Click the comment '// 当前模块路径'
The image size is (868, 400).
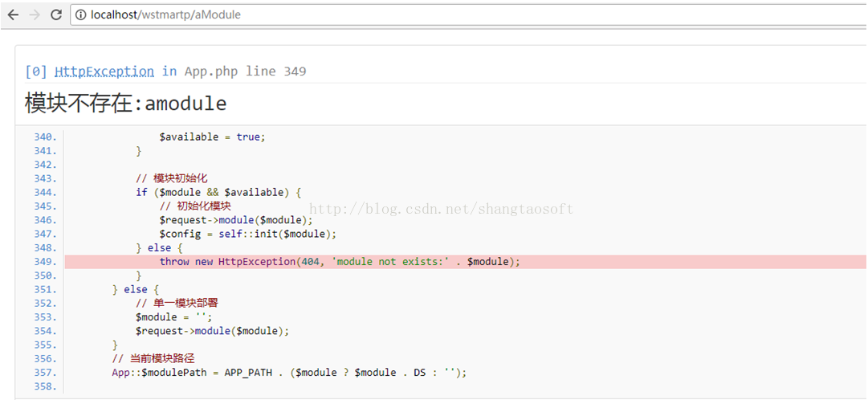(153, 358)
